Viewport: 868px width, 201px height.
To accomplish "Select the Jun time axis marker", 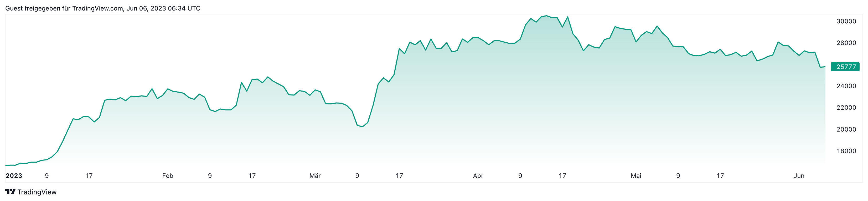I will click(x=799, y=176).
